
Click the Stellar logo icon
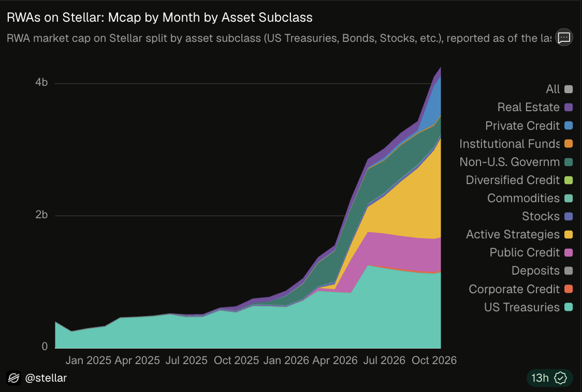tap(14, 378)
